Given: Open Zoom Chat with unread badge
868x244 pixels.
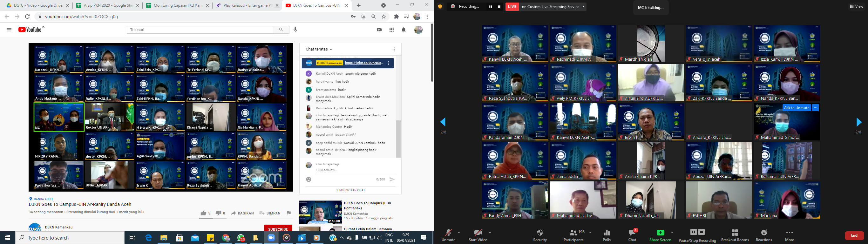Looking at the screenshot, I should (632, 233).
